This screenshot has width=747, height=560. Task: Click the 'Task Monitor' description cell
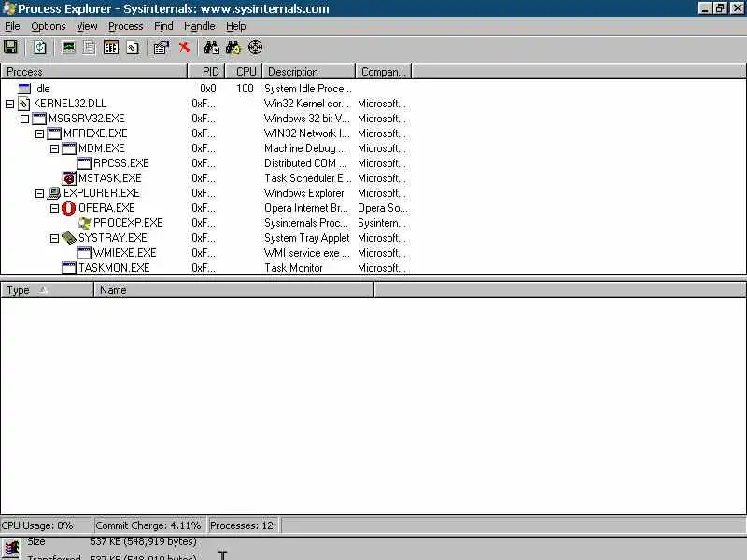pos(293,268)
